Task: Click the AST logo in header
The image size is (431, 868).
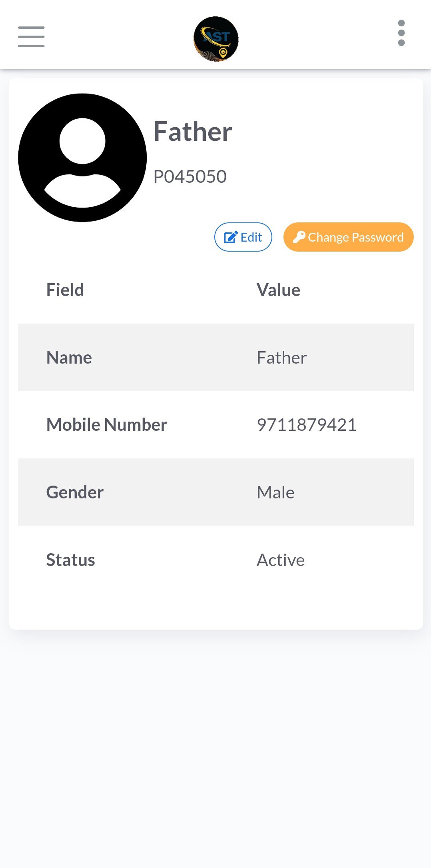Action: (216, 39)
